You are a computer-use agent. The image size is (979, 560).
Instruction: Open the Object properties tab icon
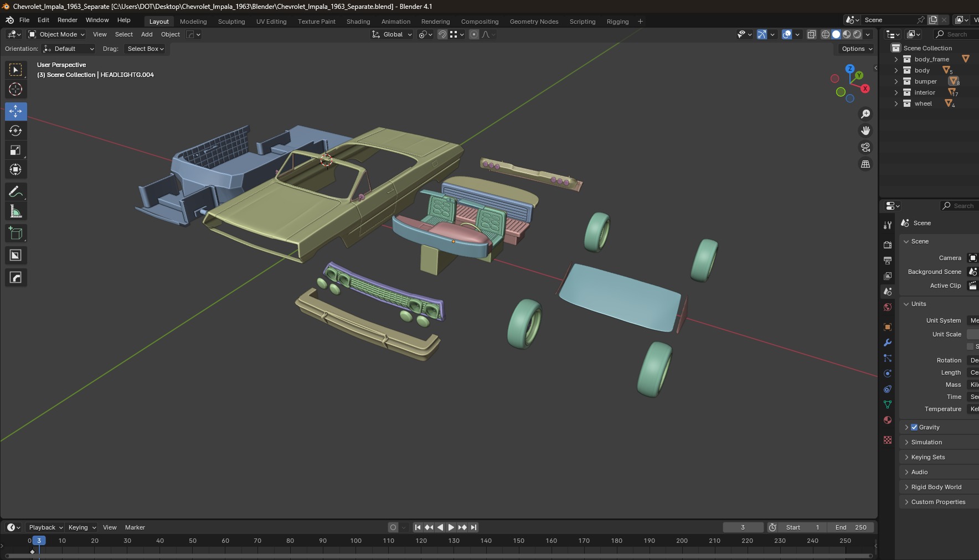pyautogui.click(x=888, y=327)
